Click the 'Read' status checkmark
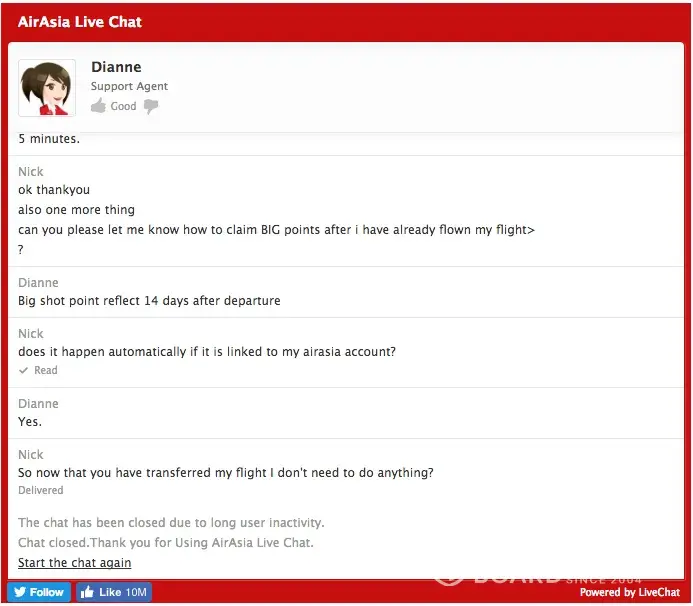693x606 pixels. point(24,370)
